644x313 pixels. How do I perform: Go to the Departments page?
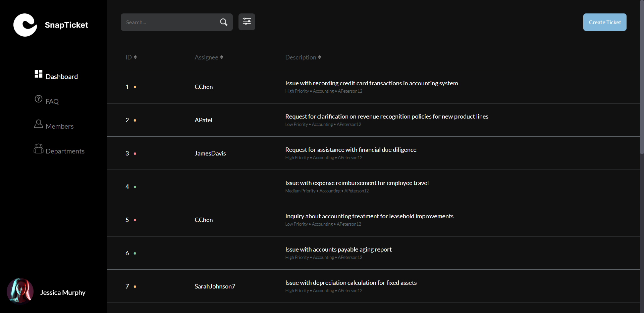(x=65, y=151)
